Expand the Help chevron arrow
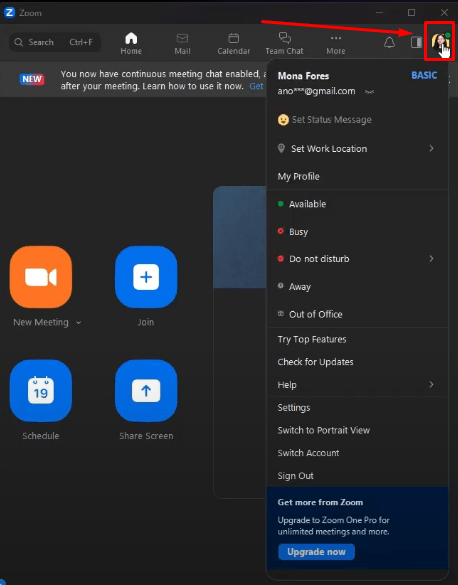 432,384
